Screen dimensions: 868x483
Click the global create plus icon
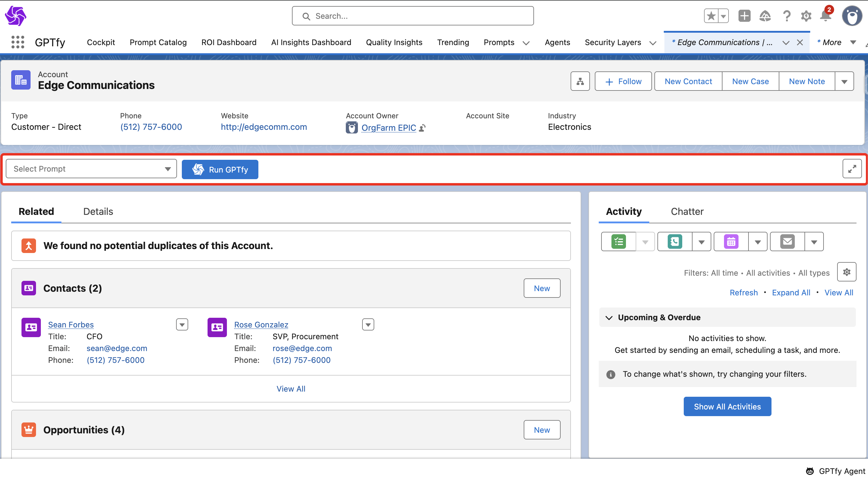tap(744, 16)
